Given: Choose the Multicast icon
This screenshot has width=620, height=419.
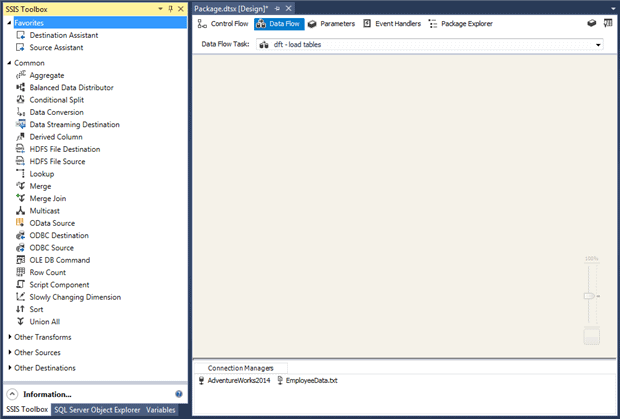Looking at the screenshot, I should [20, 211].
